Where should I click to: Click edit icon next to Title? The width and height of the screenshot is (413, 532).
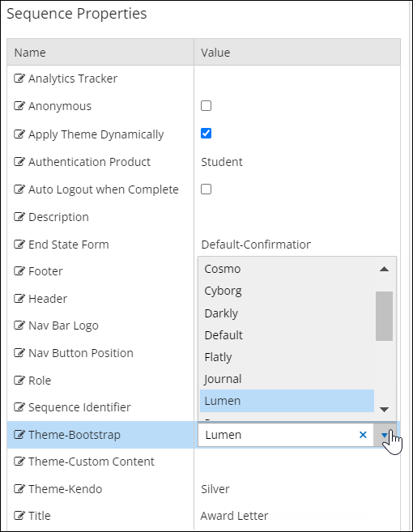[19, 516]
